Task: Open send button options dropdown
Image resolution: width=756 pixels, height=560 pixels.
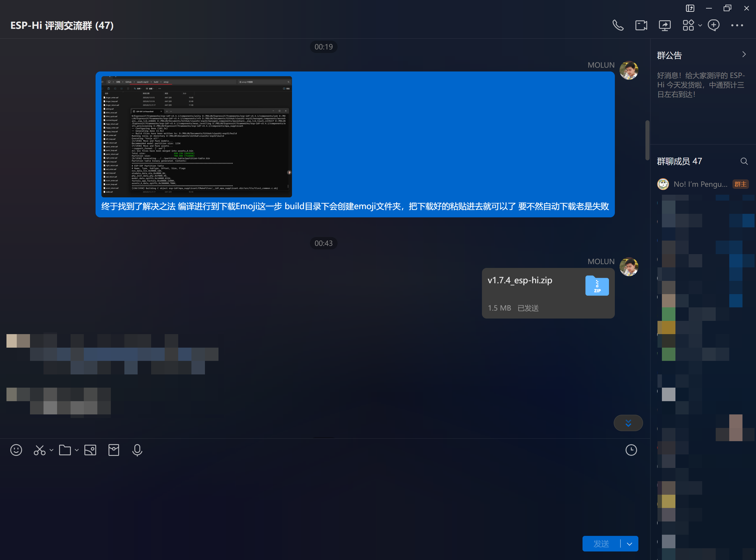Action: [x=629, y=544]
